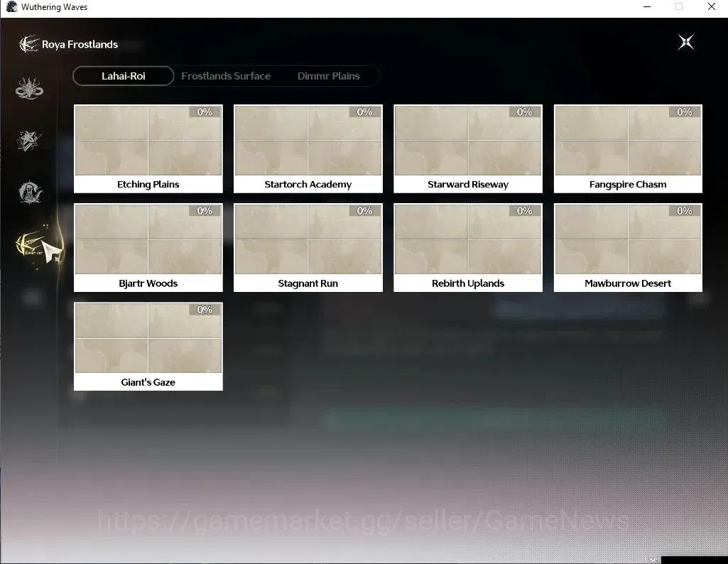Open the Starward Riseway map card
Viewport: 728px width, 564px height.
point(468,148)
